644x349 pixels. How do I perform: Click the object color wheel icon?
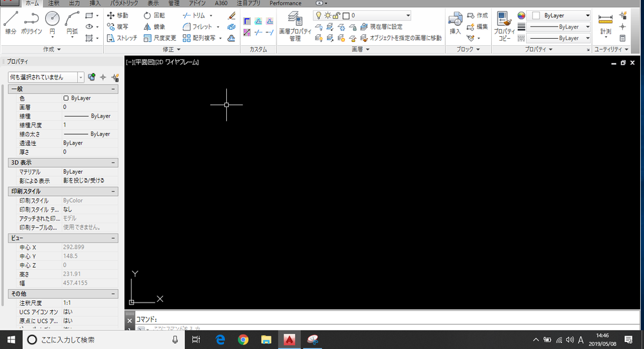click(522, 15)
